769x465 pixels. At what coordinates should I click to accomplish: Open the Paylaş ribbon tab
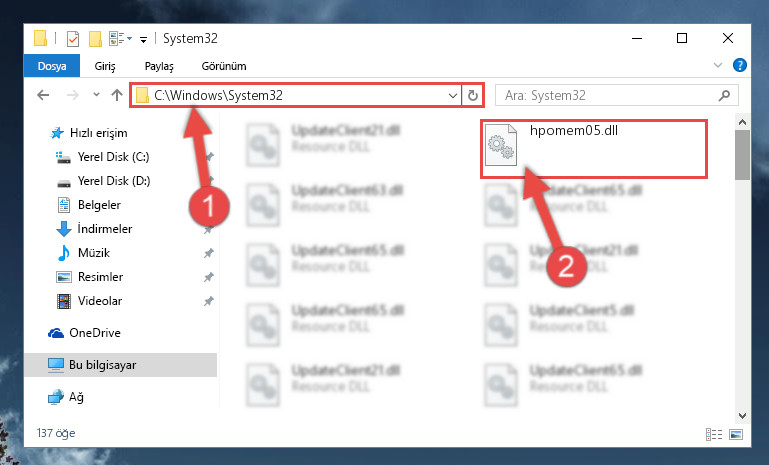159,66
